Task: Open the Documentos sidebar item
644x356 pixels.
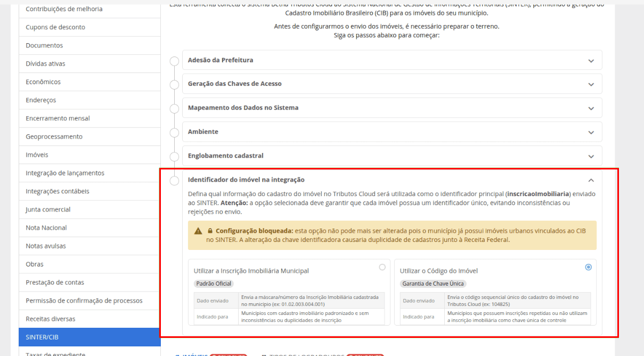Action: tap(89, 45)
